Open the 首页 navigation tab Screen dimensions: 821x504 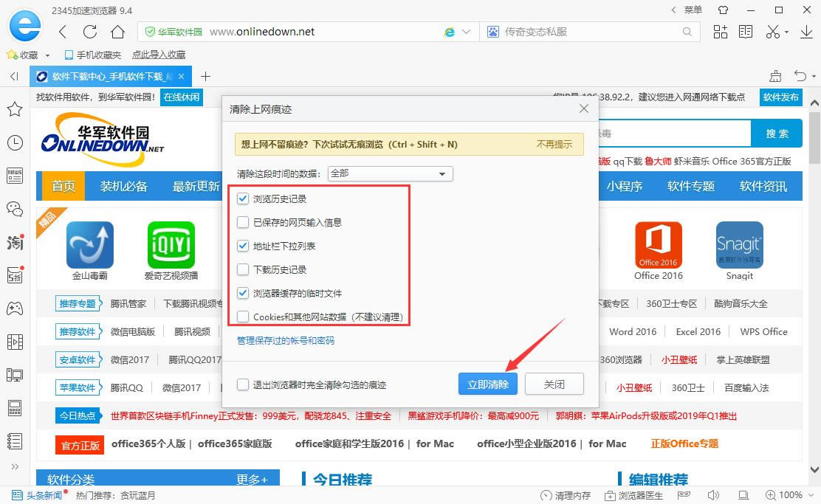point(63,186)
